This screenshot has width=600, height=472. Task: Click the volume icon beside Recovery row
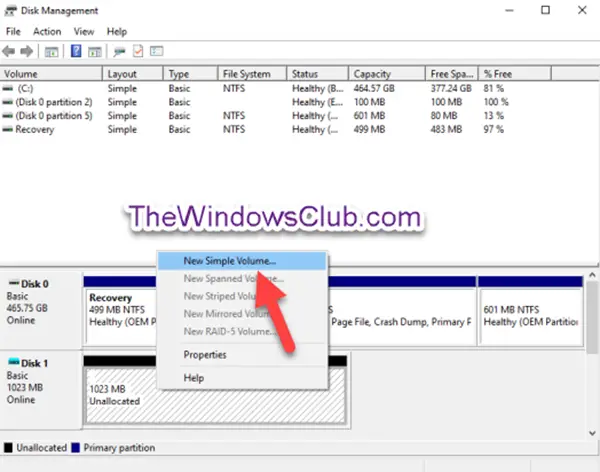pyautogui.click(x=8, y=130)
